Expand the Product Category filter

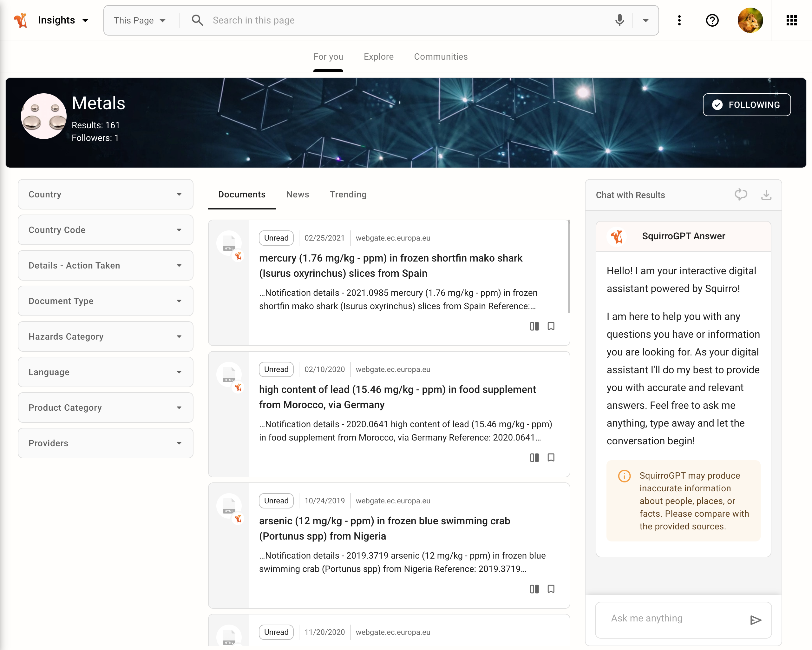tap(105, 408)
